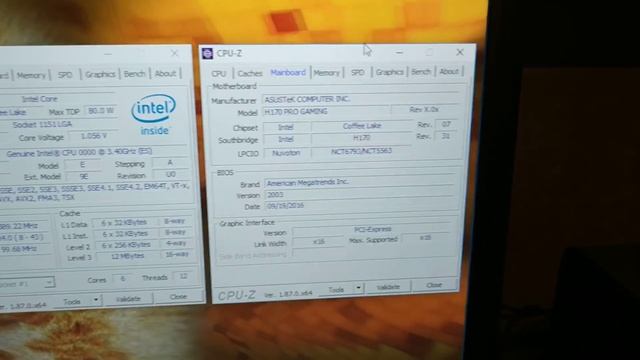Click the Cores count value 6
Image resolution: width=640 pixels, height=360 pixels.
point(122,279)
